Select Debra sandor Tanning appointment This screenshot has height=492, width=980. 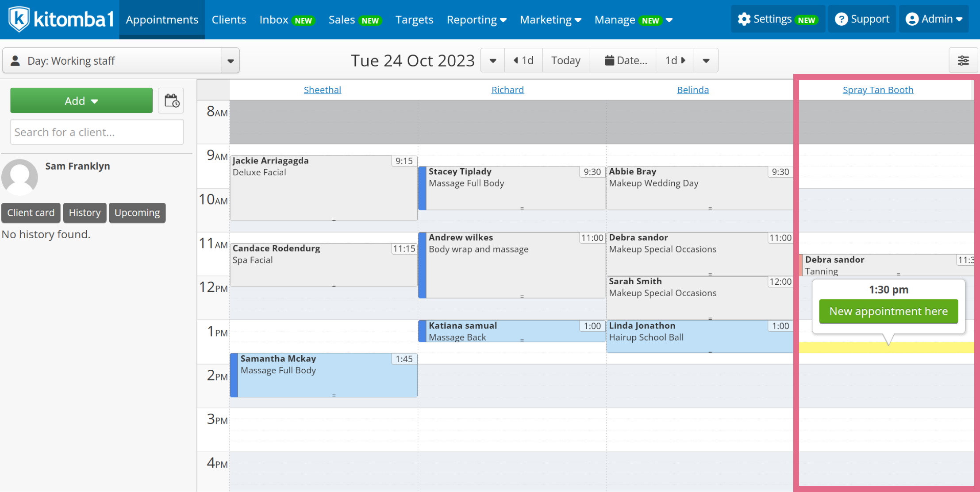[887, 265]
